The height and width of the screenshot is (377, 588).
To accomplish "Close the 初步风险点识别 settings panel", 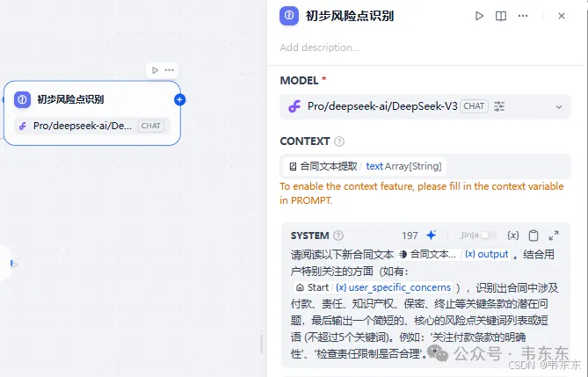I will pos(562,16).
